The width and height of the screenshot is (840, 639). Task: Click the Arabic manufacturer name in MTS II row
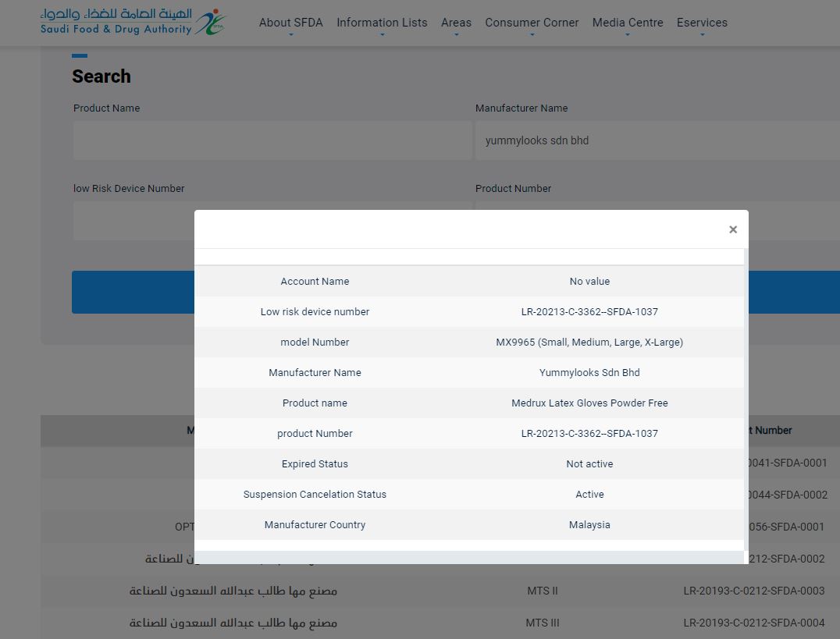coord(233,591)
